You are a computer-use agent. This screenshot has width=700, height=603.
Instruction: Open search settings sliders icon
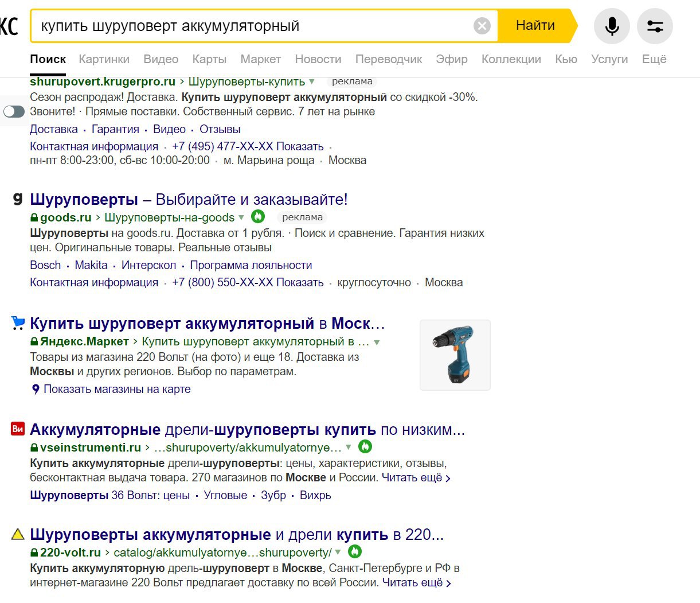click(x=655, y=26)
